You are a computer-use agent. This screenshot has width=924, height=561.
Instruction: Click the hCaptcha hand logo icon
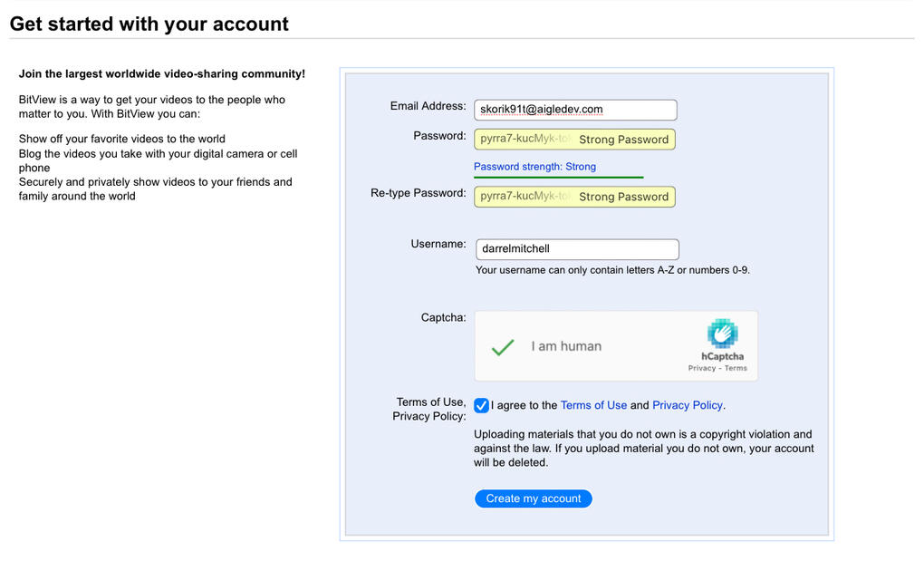tap(722, 334)
